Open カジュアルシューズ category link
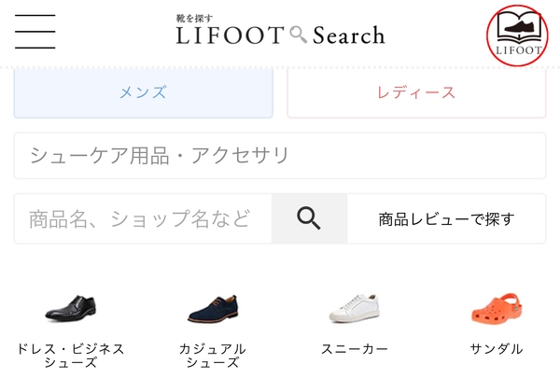 212,356
